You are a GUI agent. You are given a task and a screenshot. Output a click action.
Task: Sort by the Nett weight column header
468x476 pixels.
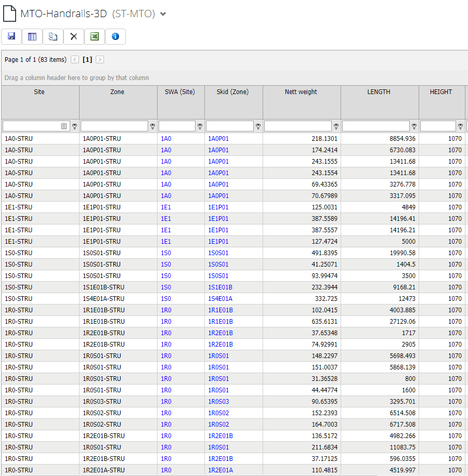[301, 92]
